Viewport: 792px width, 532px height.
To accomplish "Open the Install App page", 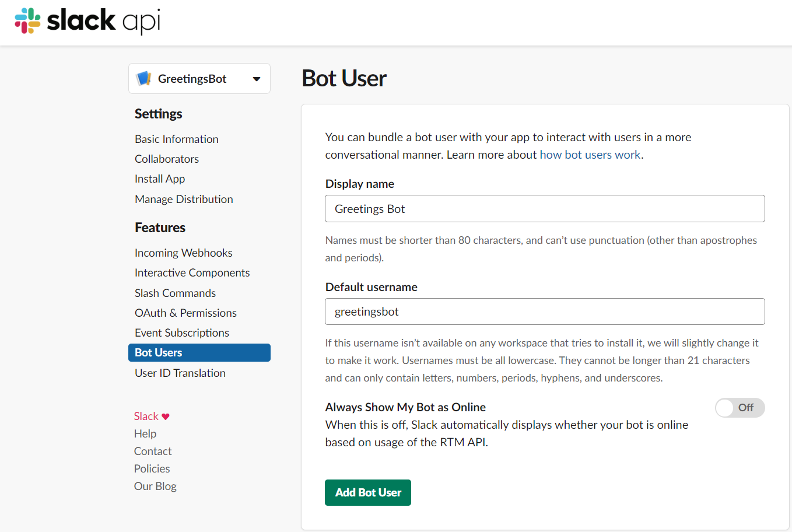I will [160, 178].
